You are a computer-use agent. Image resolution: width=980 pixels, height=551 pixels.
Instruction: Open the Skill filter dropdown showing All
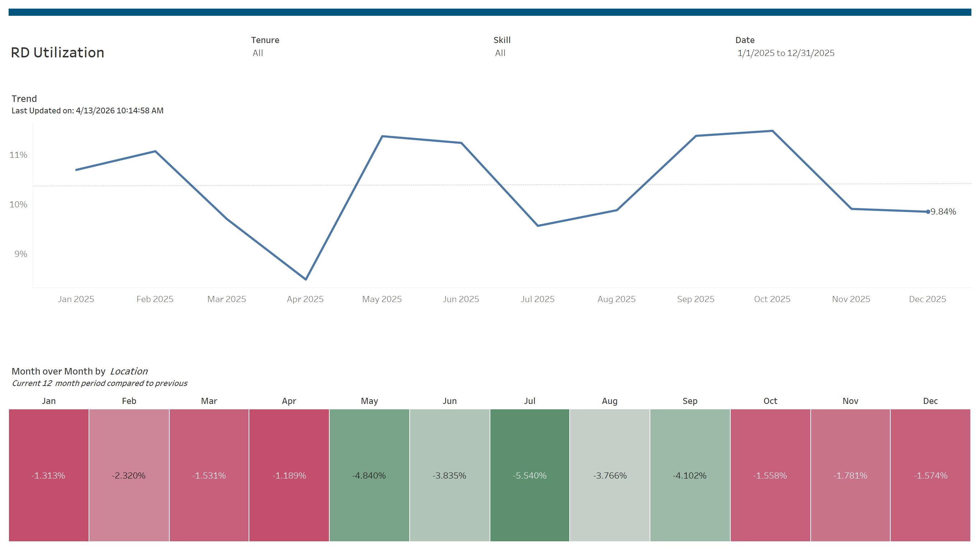click(500, 53)
